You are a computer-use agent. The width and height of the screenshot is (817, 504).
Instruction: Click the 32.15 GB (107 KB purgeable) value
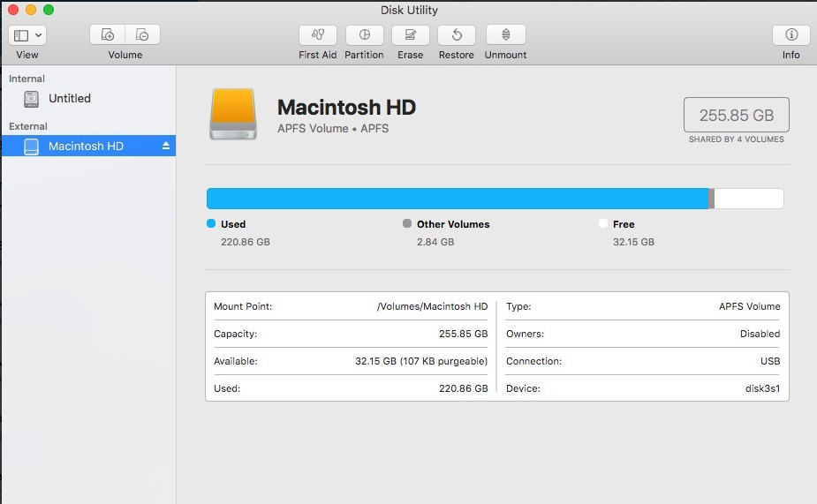pos(421,361)
